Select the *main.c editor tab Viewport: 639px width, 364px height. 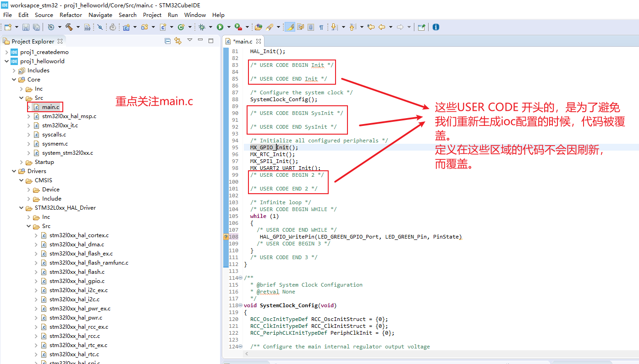242,41
